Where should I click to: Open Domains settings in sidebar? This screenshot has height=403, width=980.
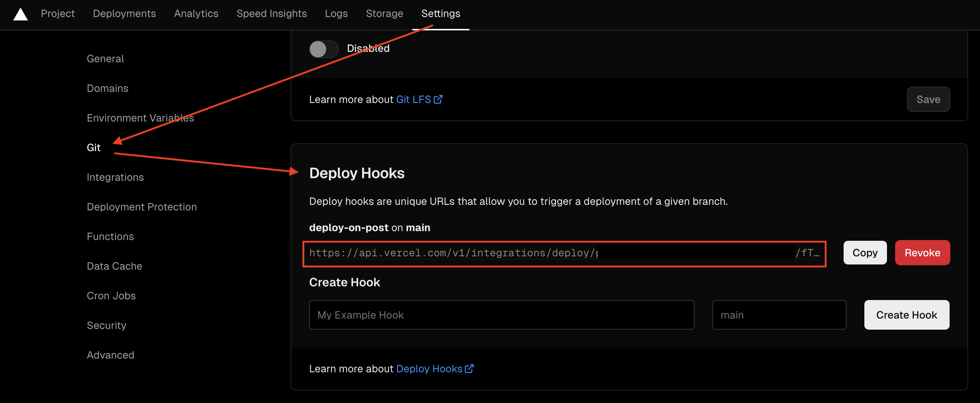[107, 88]
